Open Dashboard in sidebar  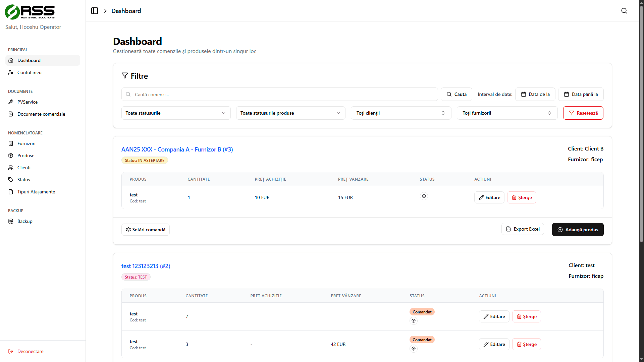point(43,60)
